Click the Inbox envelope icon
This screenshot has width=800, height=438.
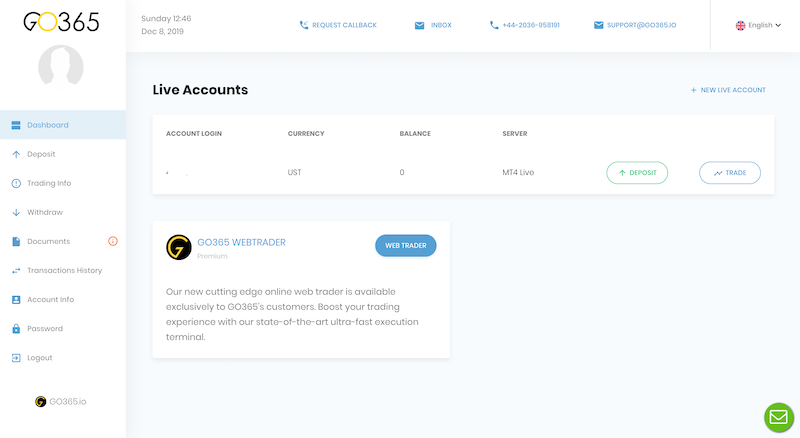pos(419,26)
